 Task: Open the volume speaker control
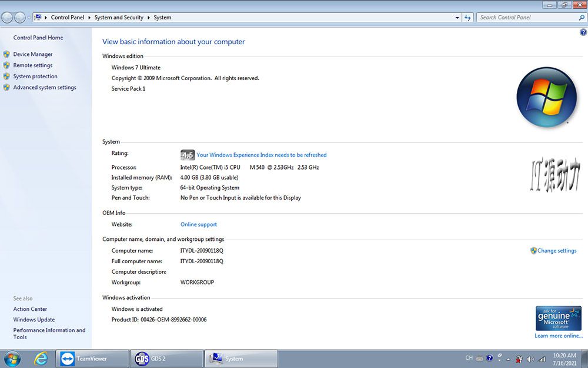pyautogui.click(x=530, y=359)
